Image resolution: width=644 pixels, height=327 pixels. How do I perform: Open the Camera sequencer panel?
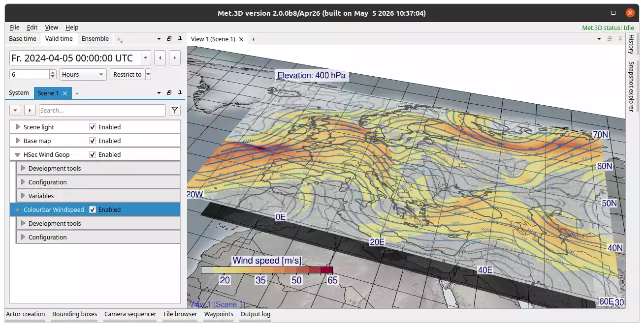[x=130, y=314]
